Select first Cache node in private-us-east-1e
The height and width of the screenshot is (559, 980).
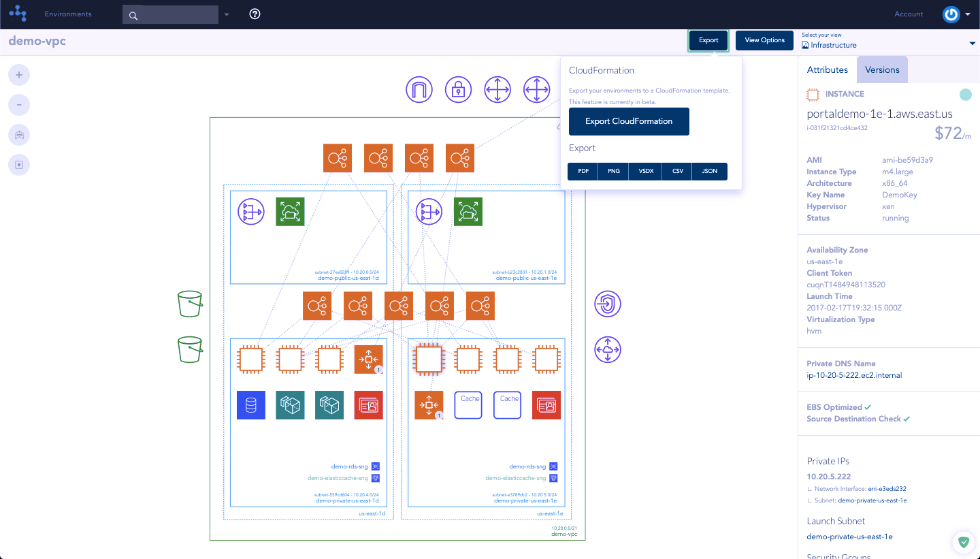coord(468,405)
